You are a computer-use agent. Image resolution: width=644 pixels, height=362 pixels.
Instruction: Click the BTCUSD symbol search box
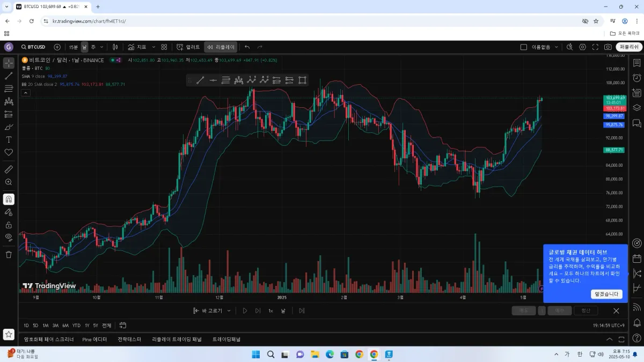34,47
